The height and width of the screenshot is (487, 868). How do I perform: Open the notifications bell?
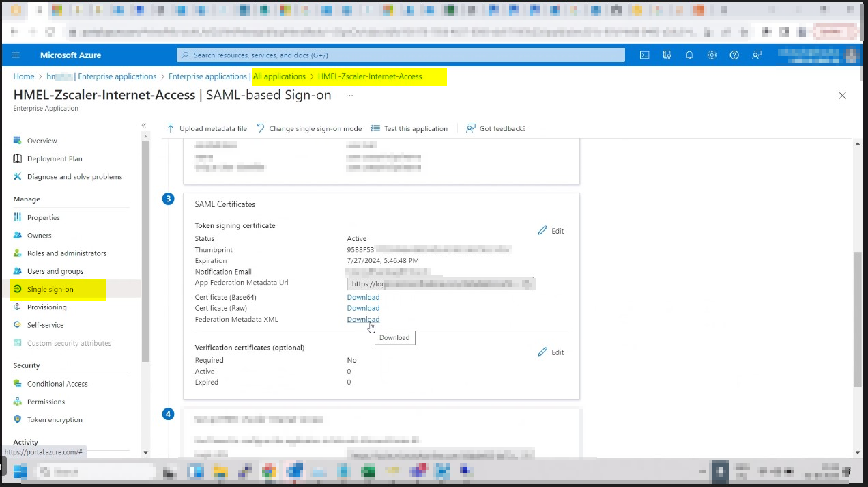click(689, 55)
